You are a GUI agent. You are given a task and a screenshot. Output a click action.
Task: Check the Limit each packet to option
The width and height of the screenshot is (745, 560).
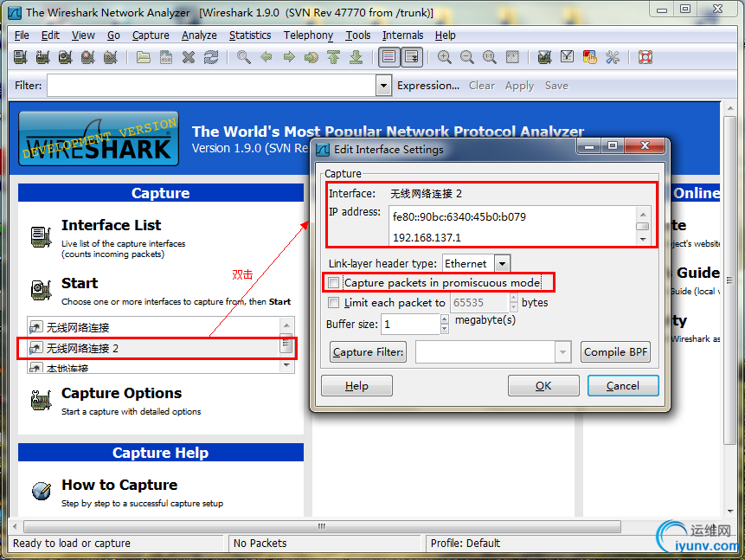click(x=334, y=303)
